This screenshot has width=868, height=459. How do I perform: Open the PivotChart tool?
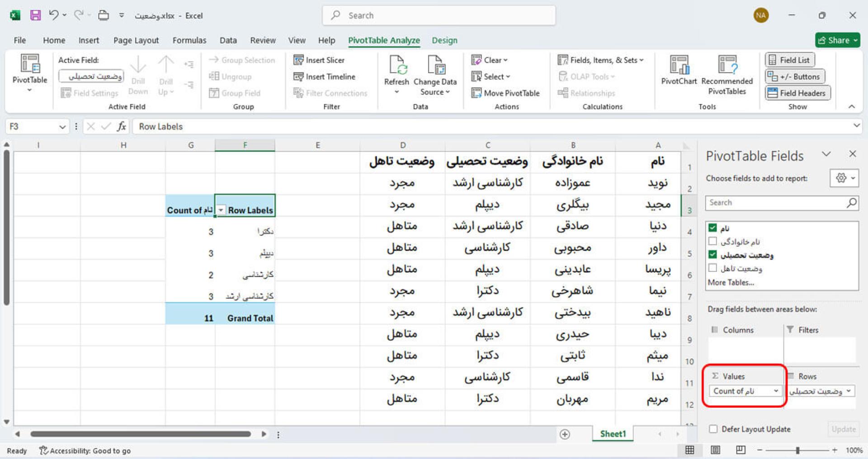pos(679,70)
